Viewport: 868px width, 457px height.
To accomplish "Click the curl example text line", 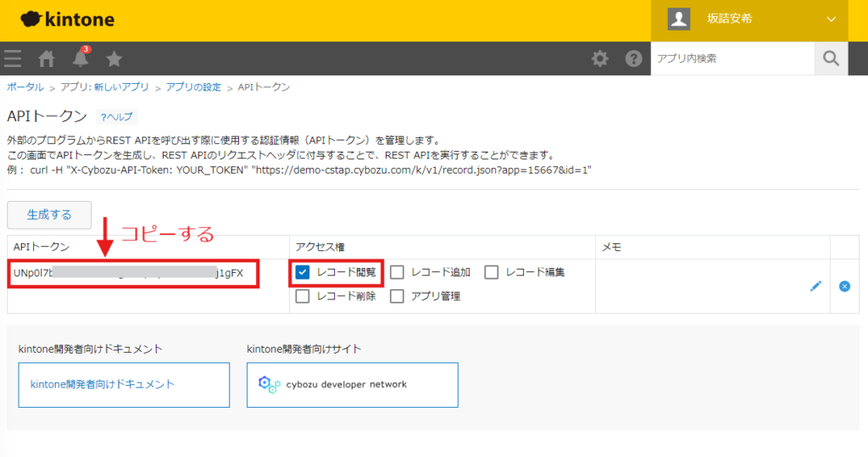I will click(x=299, y=170).
